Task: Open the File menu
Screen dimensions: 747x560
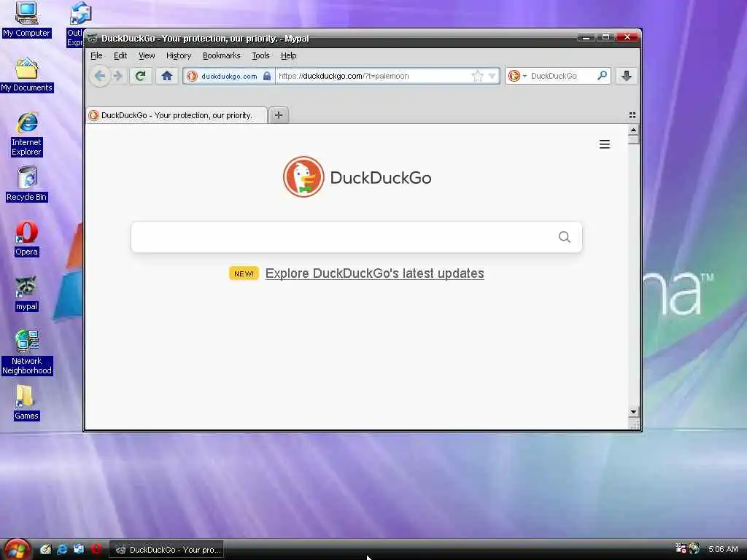Action: tap(97, 55)
